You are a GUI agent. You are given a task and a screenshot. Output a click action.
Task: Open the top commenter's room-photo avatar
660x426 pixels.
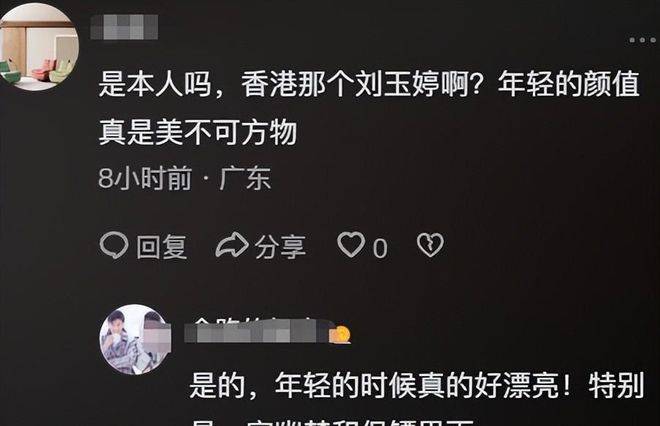tap(39, 47)
